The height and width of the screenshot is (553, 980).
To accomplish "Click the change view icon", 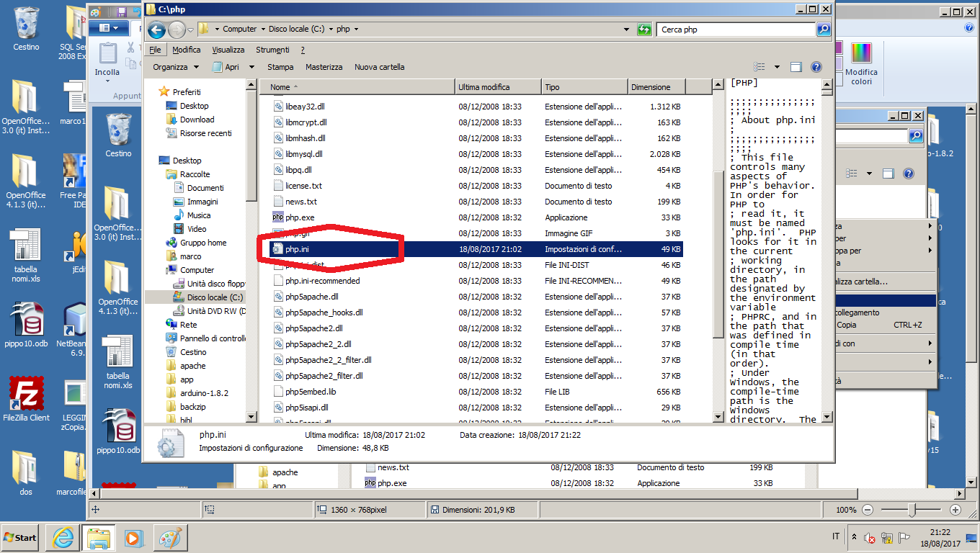I will click(759, 67).
